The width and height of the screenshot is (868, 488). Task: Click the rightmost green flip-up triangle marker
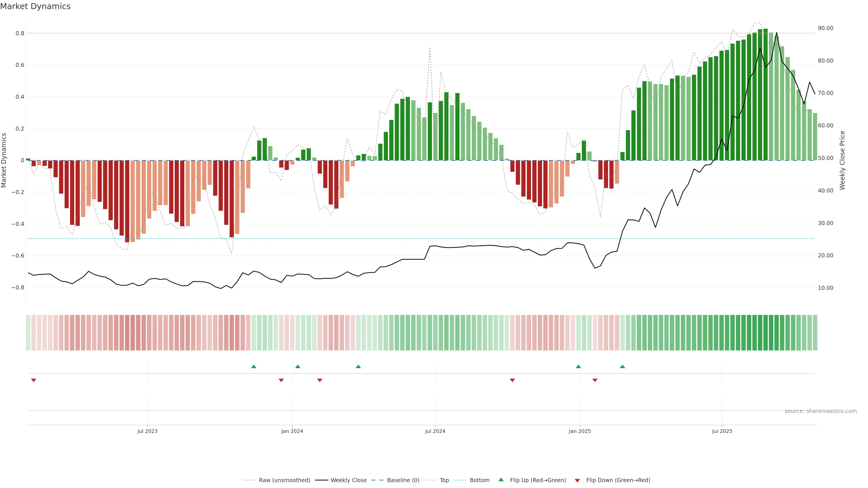[x=622, y=366]
